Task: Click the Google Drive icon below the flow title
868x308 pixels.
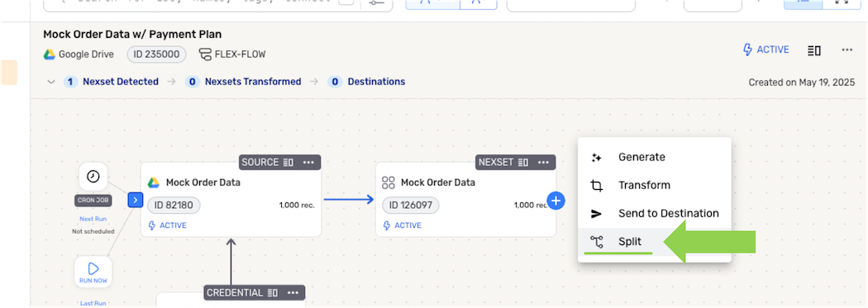Action: click(50, 54)
